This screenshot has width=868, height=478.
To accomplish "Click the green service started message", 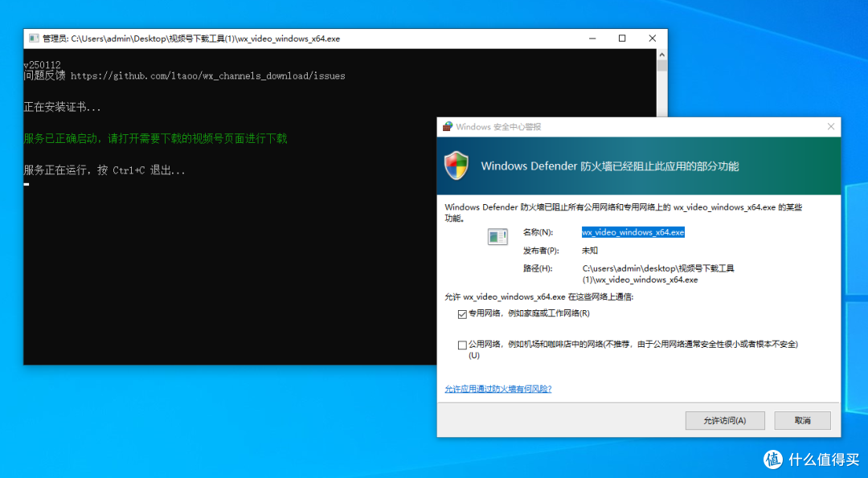I will pos(156,138).
